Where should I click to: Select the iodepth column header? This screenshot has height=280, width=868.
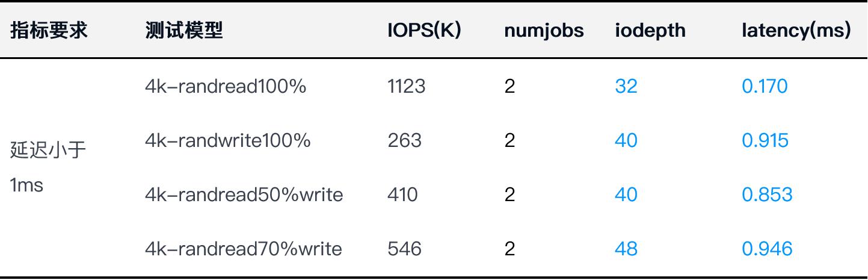tap(650, 31)
